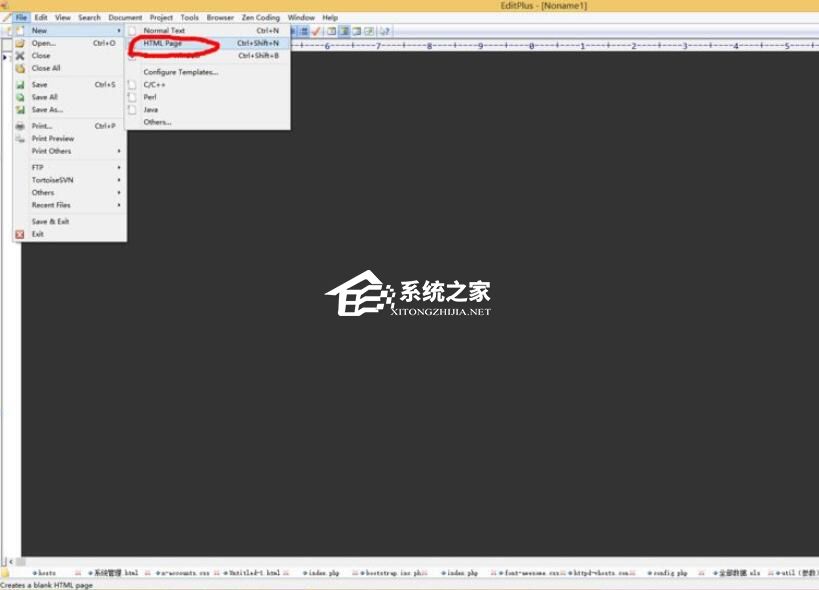The image size is (819, 590).
Task: Click the ruler bar above the editor
Action: (x=550, y=46)
